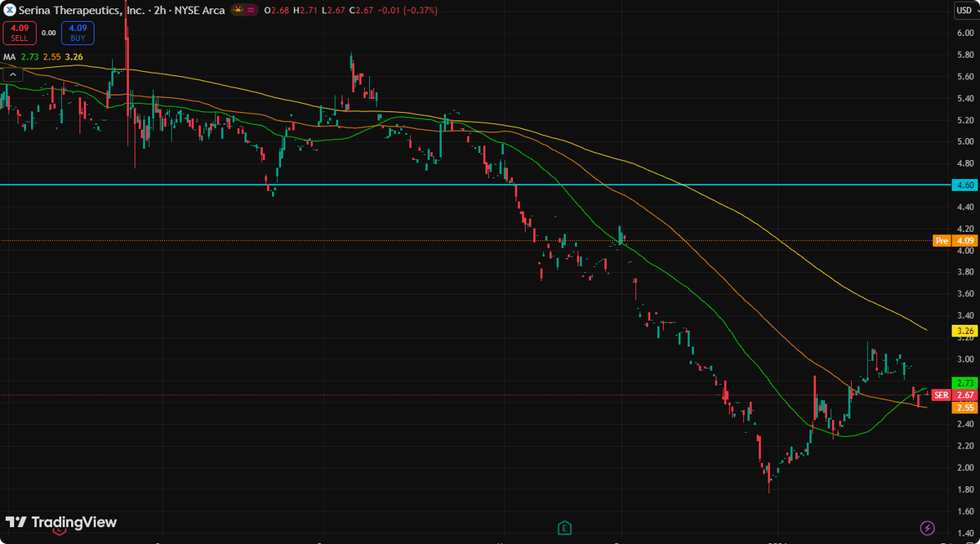Select the MA indicator legend label
980x544 pixels.
pyautogui.click(x=9, y=57)
